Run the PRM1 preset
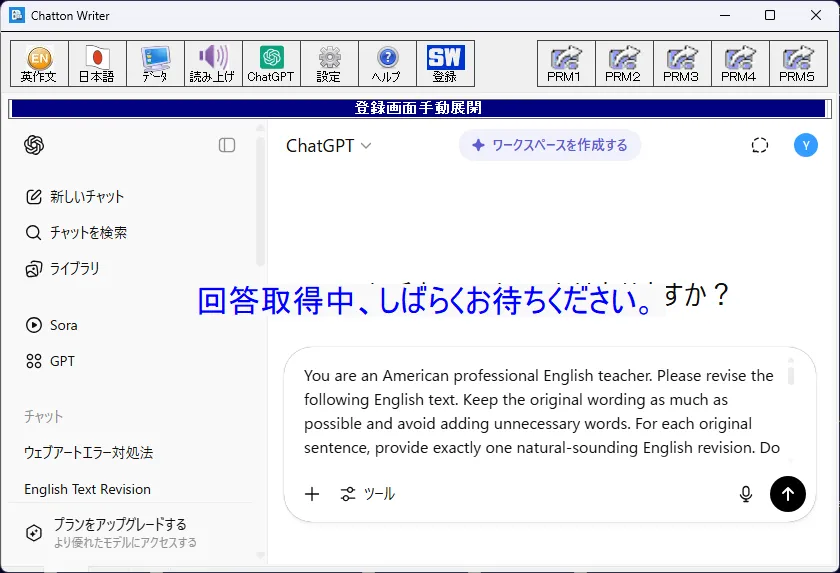This screenshot has height=573, width=840. coord(566,63)
